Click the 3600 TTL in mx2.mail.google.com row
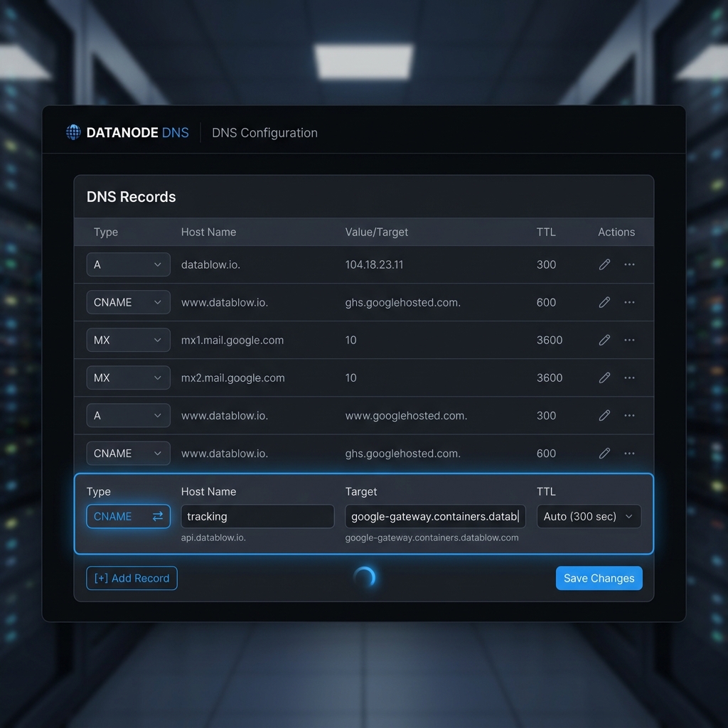The height and width of the screenshot is (728, 728). [x=550, y=378]
